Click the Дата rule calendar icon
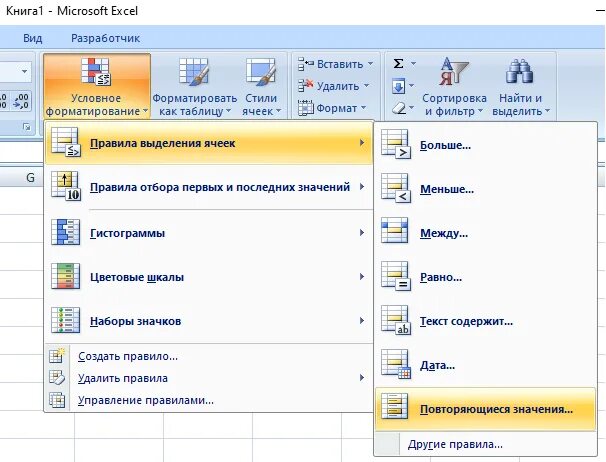Screen dimensions: 606x462 coord(395,365)
